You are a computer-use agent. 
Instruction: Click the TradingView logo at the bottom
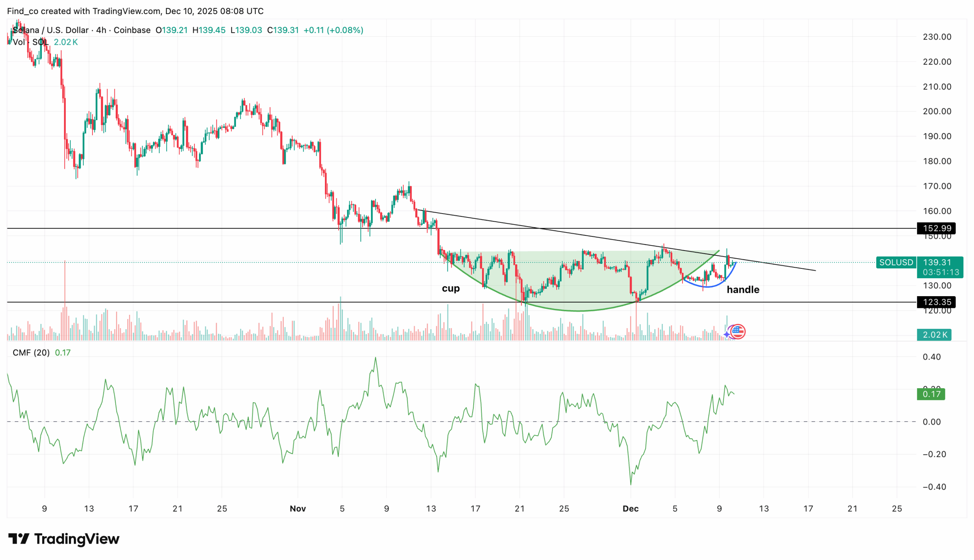[x=64, y=539]
